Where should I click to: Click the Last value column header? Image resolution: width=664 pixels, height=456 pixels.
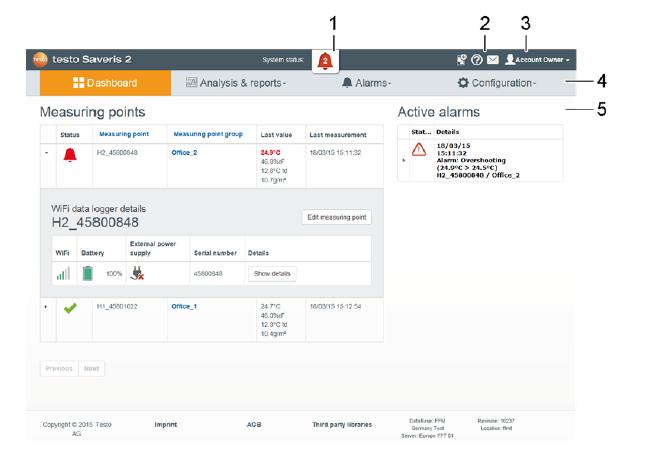tap(276, 135)
